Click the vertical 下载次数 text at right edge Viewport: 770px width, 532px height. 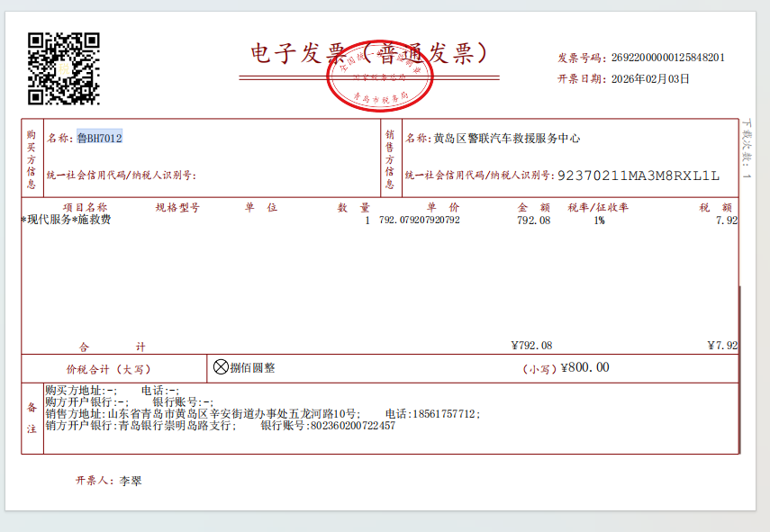click(747, 149)
